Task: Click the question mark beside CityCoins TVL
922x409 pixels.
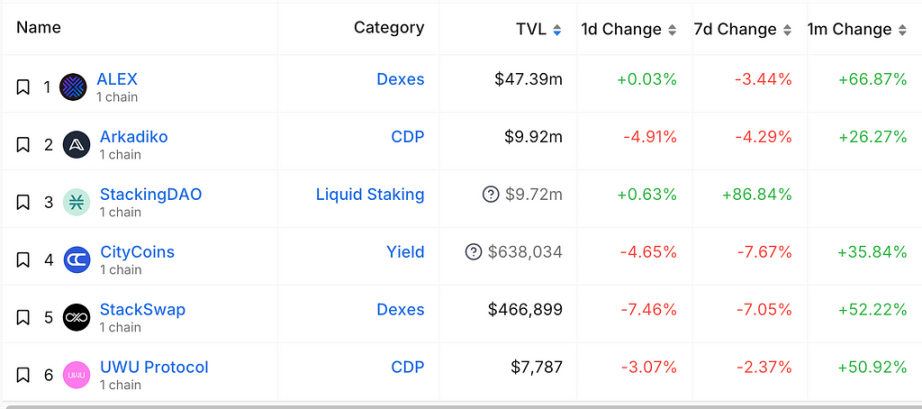Action: click(474, 252)
